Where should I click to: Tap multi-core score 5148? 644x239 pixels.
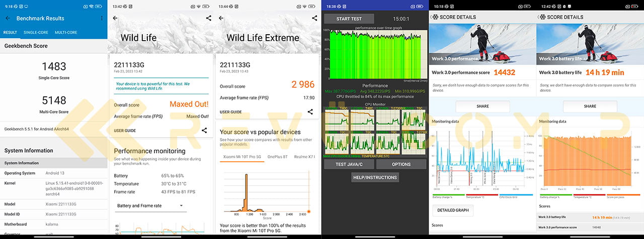(54, 100)
